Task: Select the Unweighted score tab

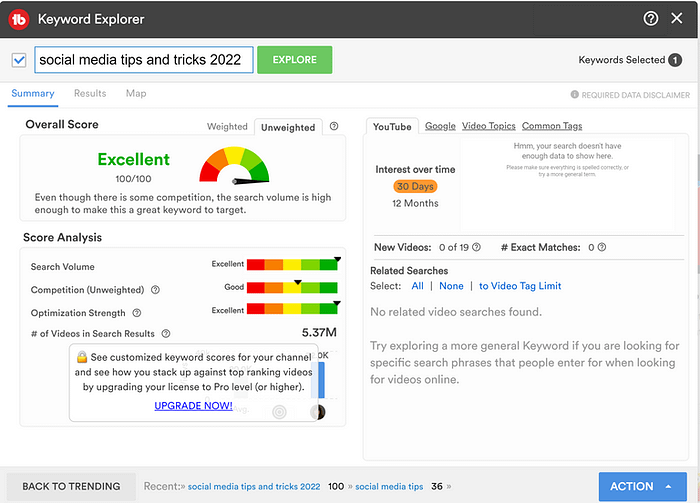Action: tap(288, 128)
